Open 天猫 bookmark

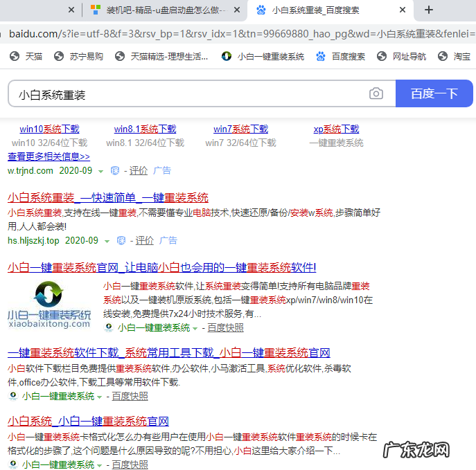pos(26,56)
